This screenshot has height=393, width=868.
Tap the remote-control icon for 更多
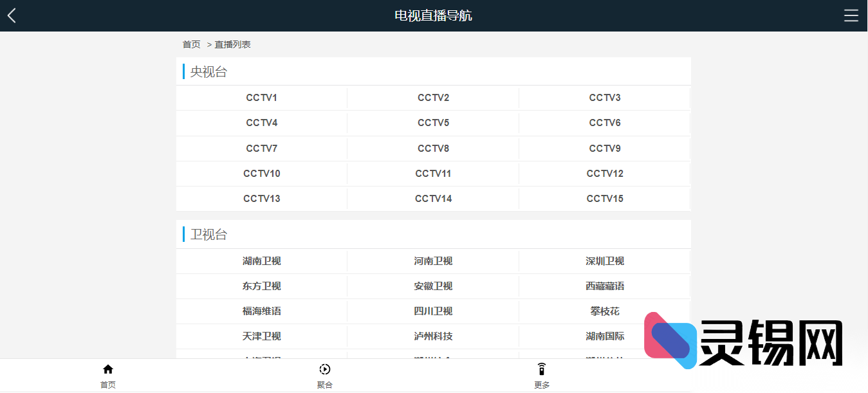pos(542,368)
